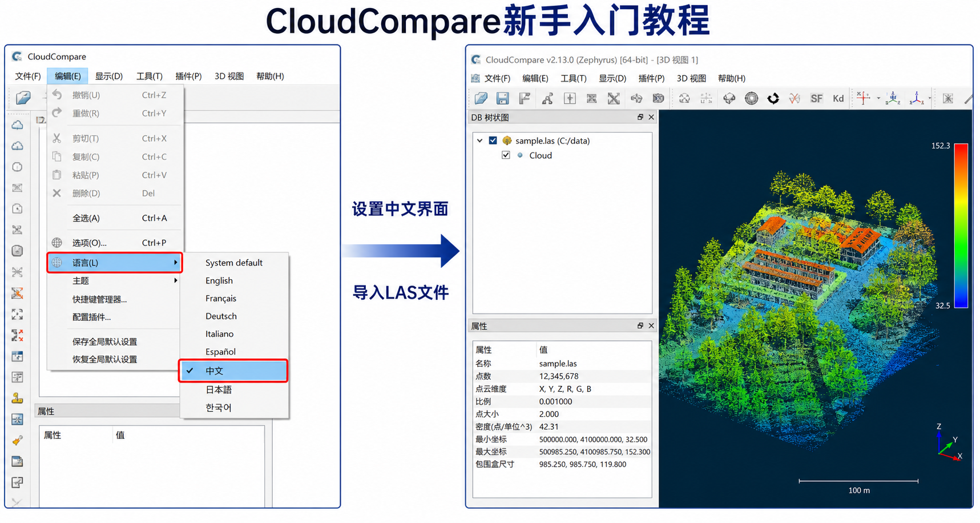The image size is (980, 523).
Task: Click the Open file icon in the Edit-menu window
Action: pos(23,98)
